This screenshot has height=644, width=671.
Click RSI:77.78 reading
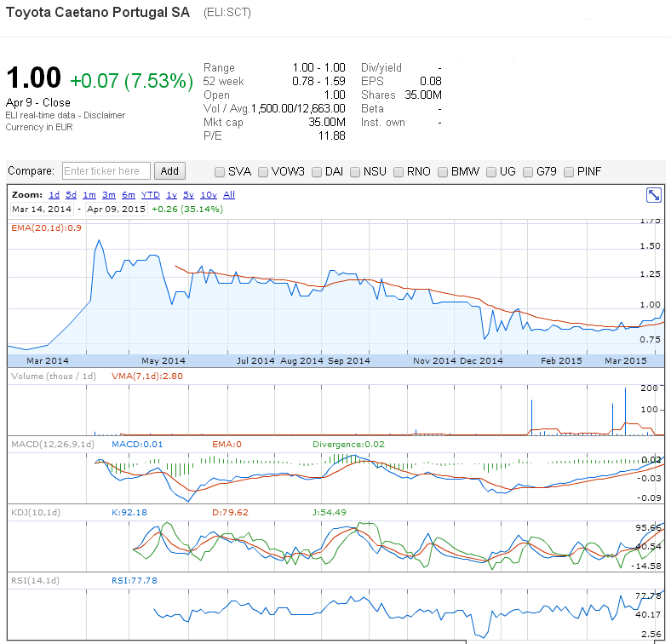pyautogui.click(x=135, y=580)
